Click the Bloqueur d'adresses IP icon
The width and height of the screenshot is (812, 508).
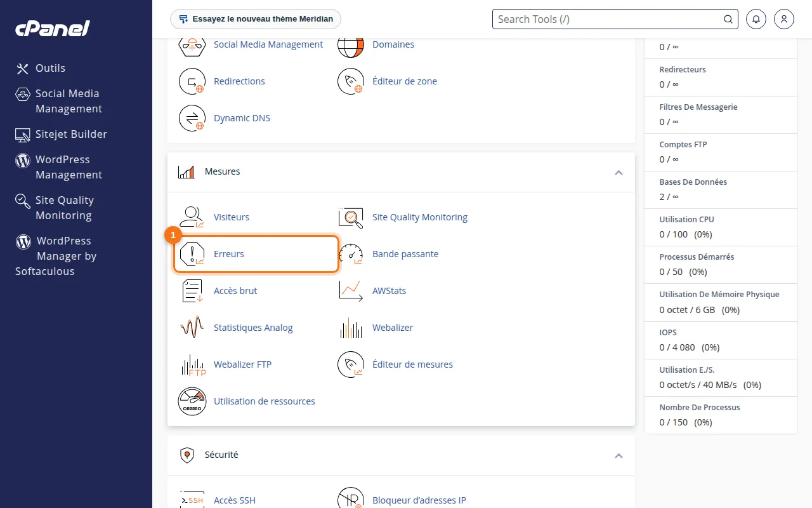coord(350,499)
